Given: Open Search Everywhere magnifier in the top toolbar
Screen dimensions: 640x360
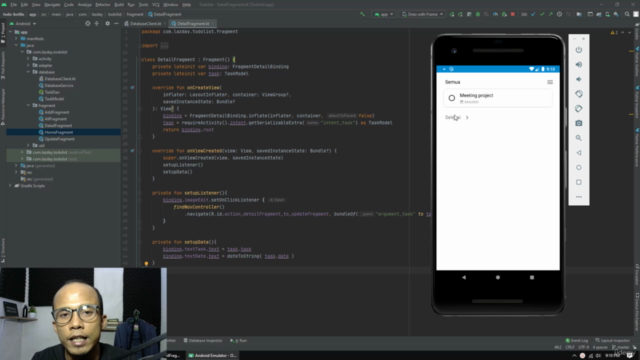Looking at the screenshot, I should pyautogui.click(x=627, y=14).
